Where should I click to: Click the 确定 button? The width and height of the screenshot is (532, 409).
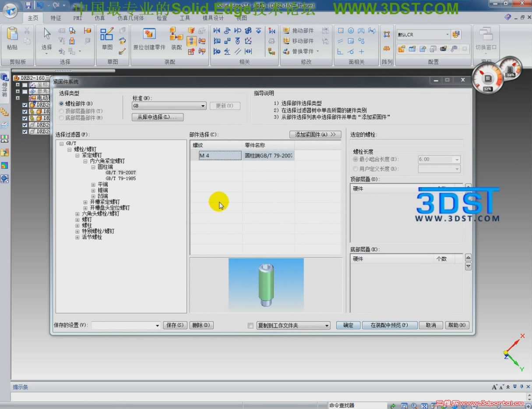[x=348, y=325]
